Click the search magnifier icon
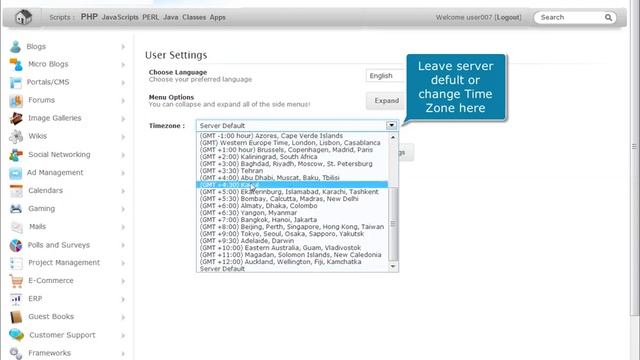The image size is (640, 360). coord(608,18)
